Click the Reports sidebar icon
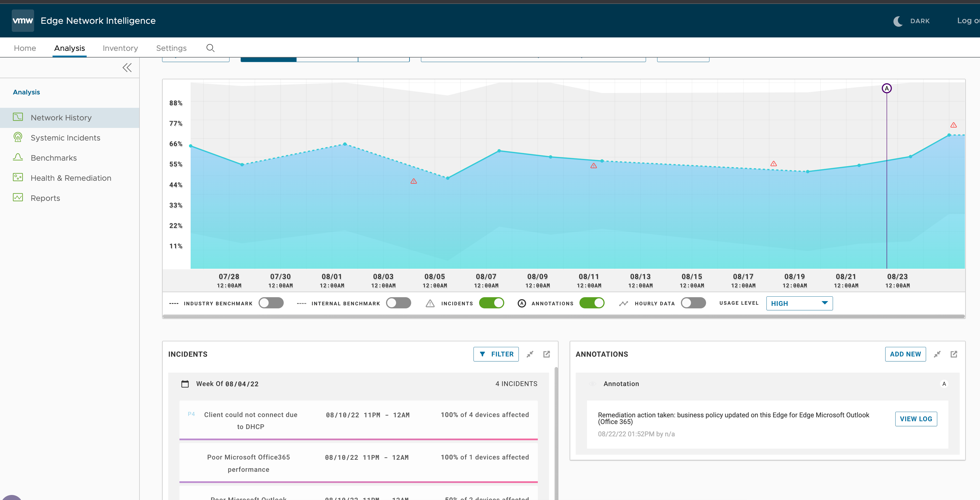The width and height of the screenshot is (980, 500). click(x=18, y=197)
